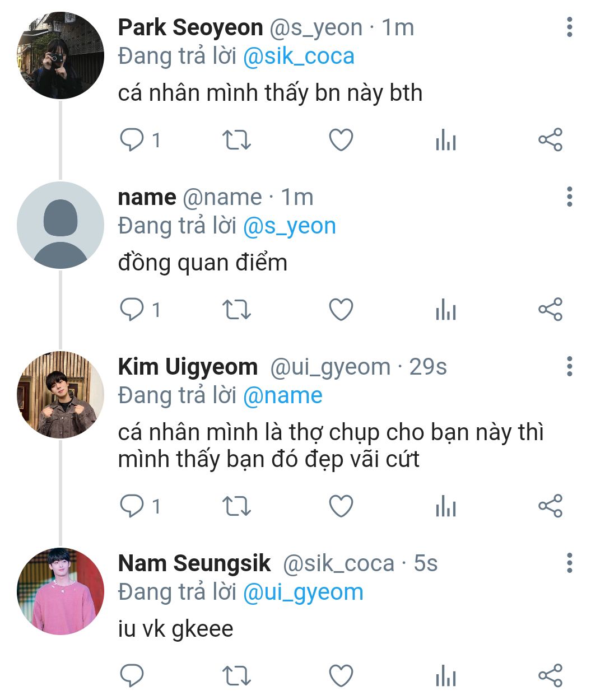The width and height of the screenshot is (605, 700).
Task: Open more options on name's tweet
Action: 569,197
